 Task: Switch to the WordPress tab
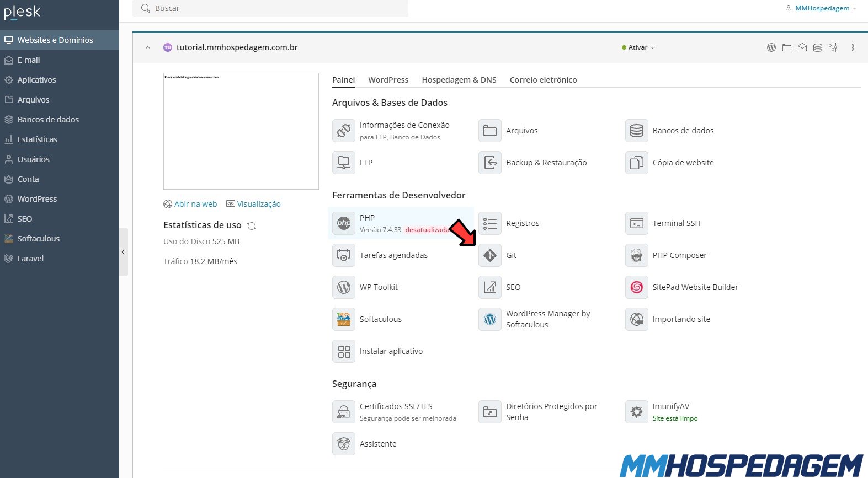click(x=388, y=80)
